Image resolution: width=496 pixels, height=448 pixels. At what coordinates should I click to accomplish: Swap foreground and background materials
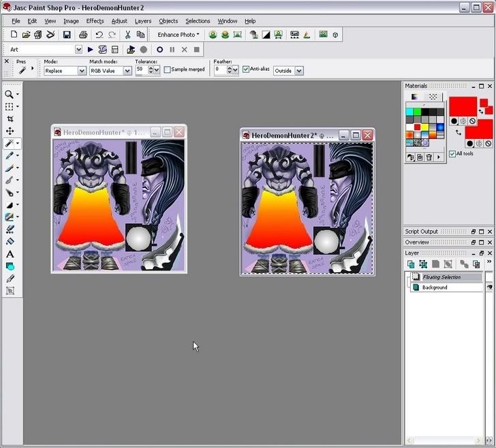458,132
